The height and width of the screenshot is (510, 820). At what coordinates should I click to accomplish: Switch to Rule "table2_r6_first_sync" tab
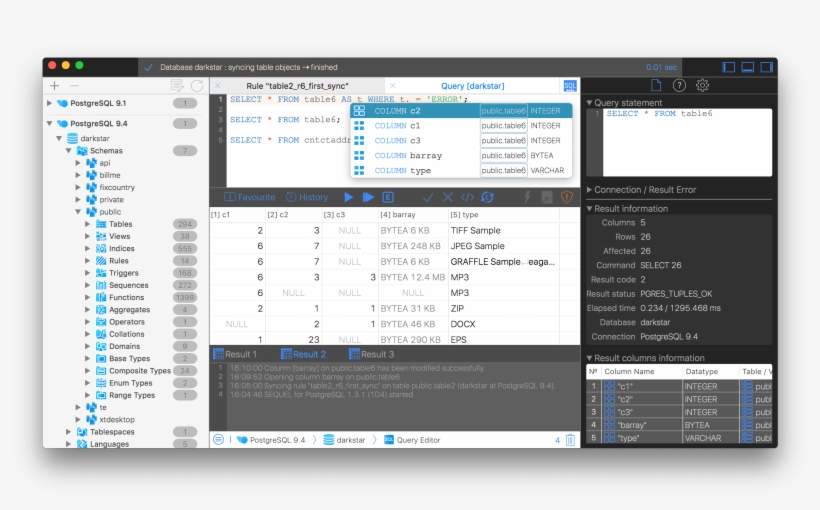point(297,86)
